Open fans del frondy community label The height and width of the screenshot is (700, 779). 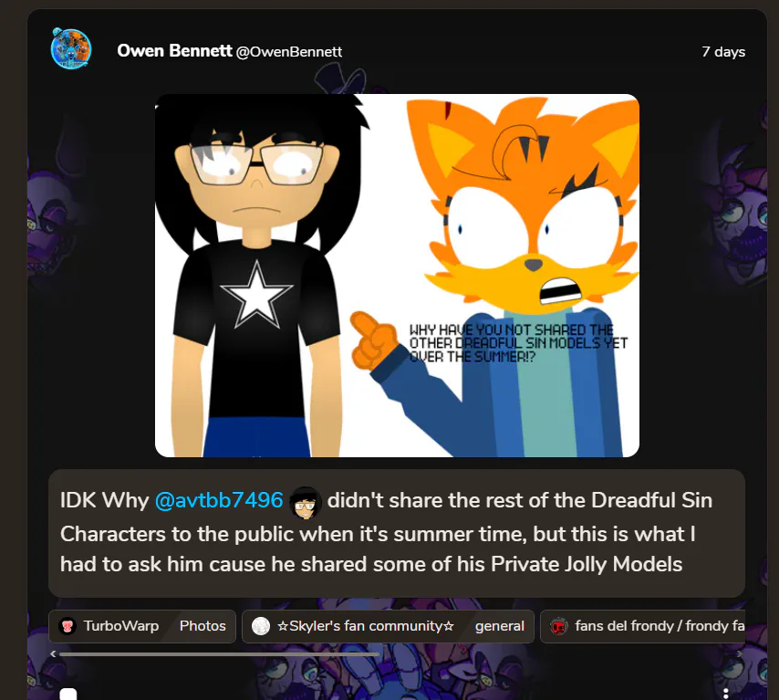point(660,626)
